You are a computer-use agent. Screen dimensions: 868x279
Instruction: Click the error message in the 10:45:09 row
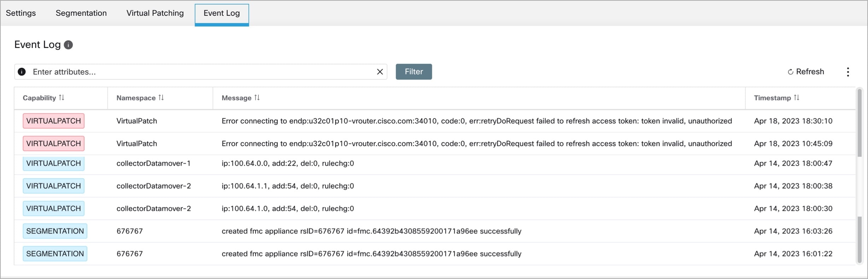(x=477, y=143)
